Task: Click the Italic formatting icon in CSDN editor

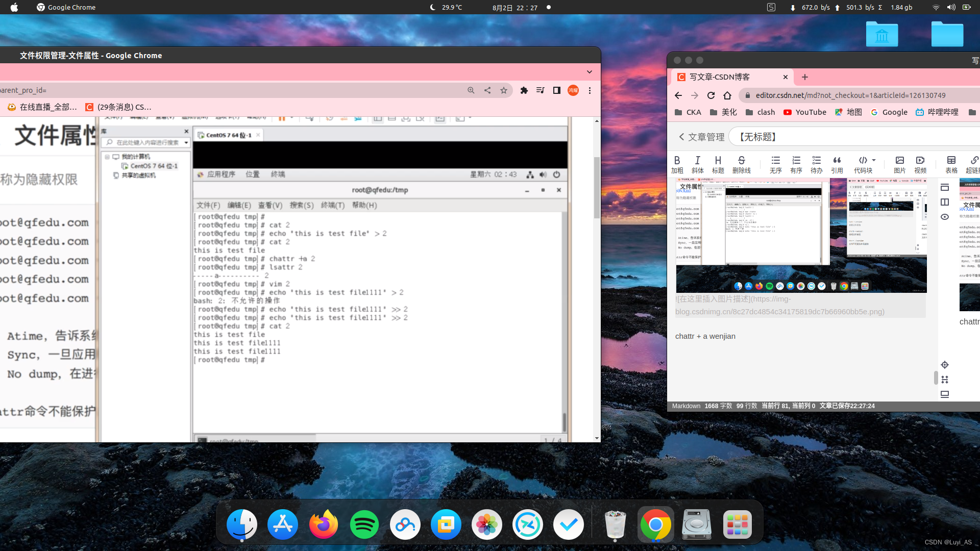Action: tap(697, 160)
